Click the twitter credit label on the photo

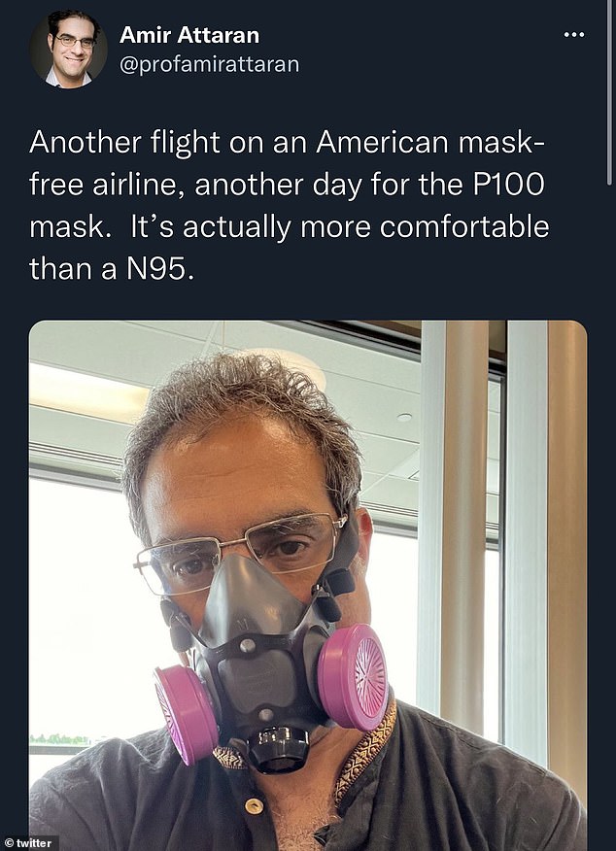pos(29,842)
